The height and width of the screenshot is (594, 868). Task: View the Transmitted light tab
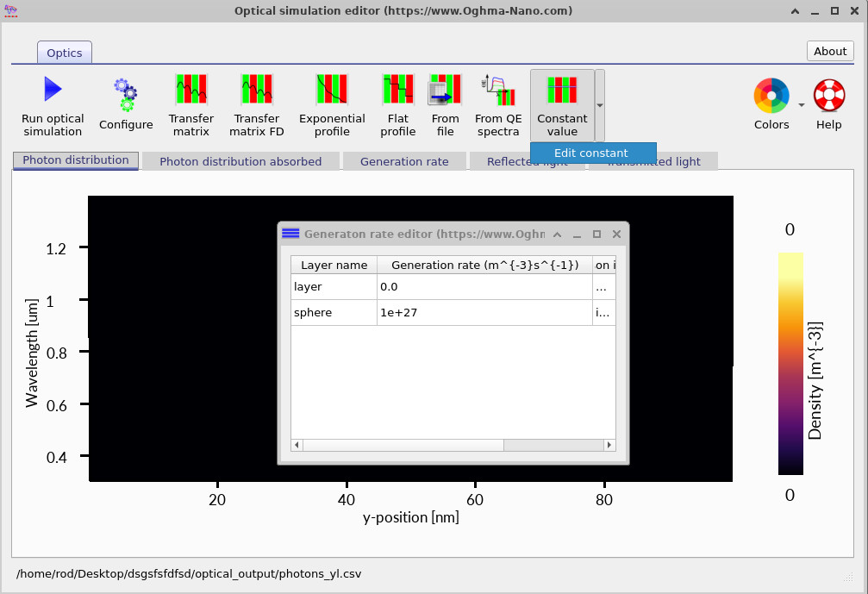click(653, 161)
